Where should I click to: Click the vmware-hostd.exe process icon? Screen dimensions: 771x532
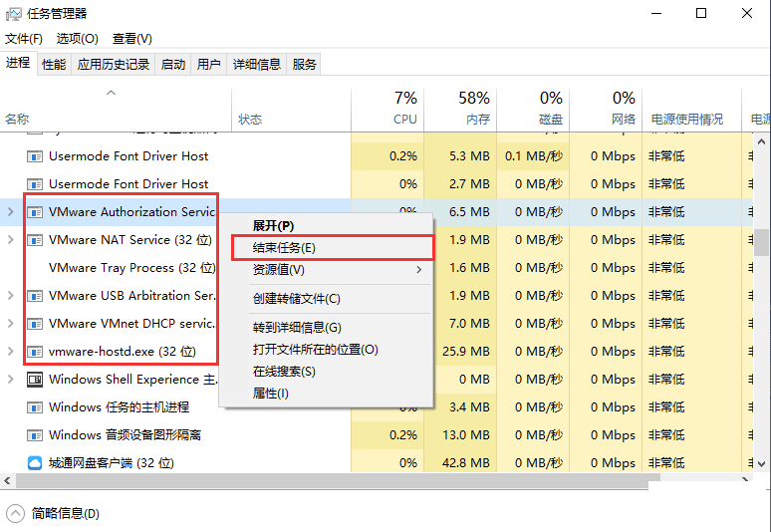pyautogui.click(x=35, y=352)
